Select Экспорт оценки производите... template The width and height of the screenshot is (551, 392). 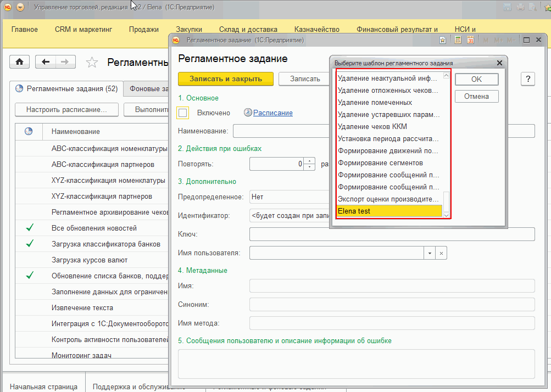click(389, 199)
